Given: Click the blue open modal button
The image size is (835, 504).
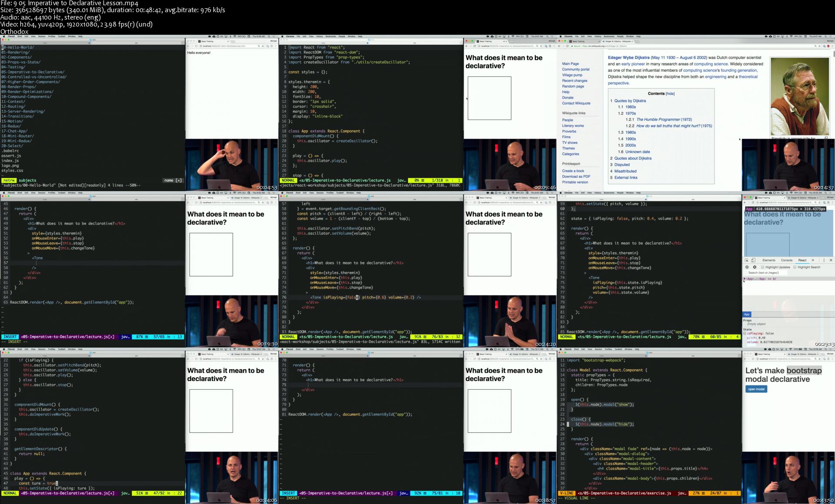Looking at the screenshot, I should [756, 389].
